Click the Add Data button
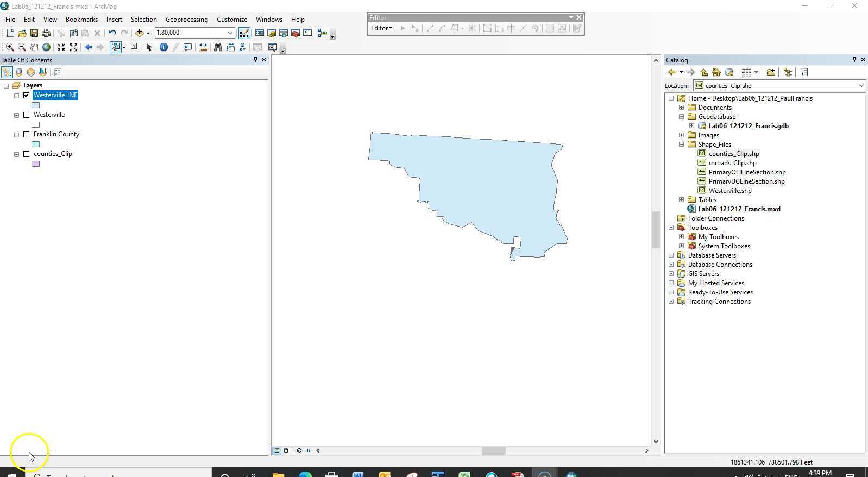 (x=140, y=33)
